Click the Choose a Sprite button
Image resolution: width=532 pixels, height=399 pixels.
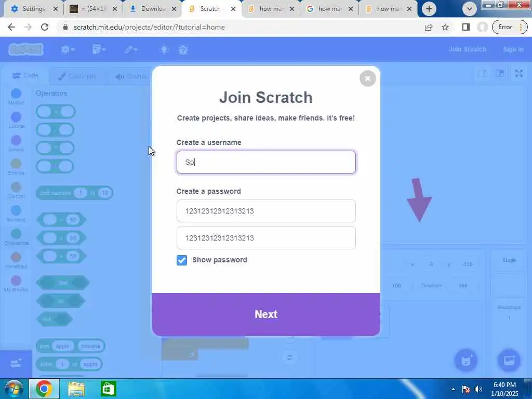pyautogui.click(x=466, y=360)
